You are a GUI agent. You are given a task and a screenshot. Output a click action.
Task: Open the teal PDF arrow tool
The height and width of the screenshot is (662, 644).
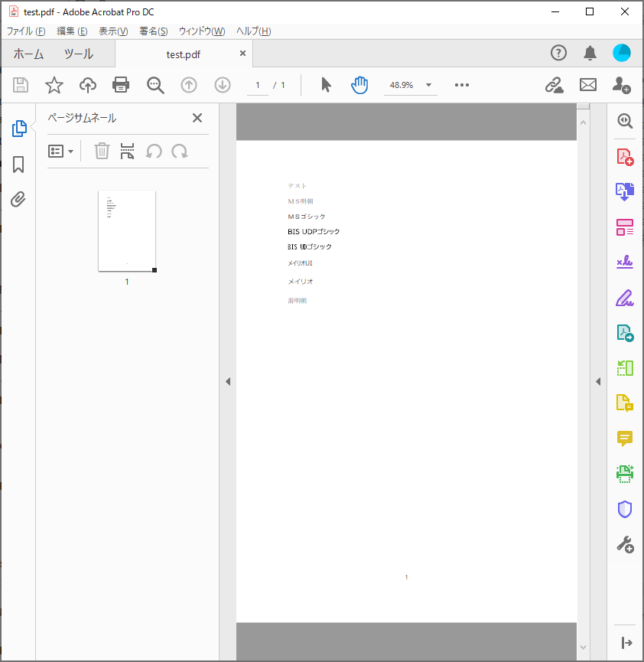click(x=625, y=333)
